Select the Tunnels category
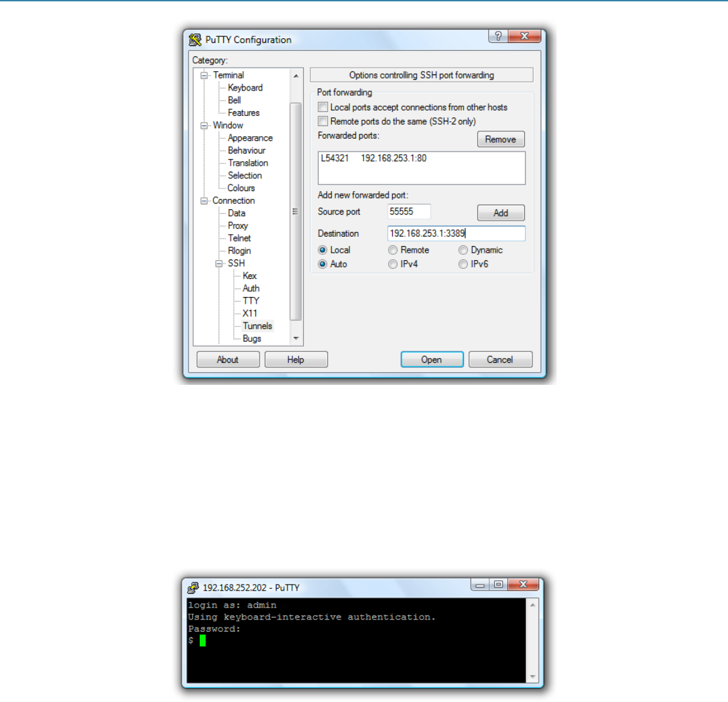The height and width of the screenshot is (702, 728). pos(257,326)
